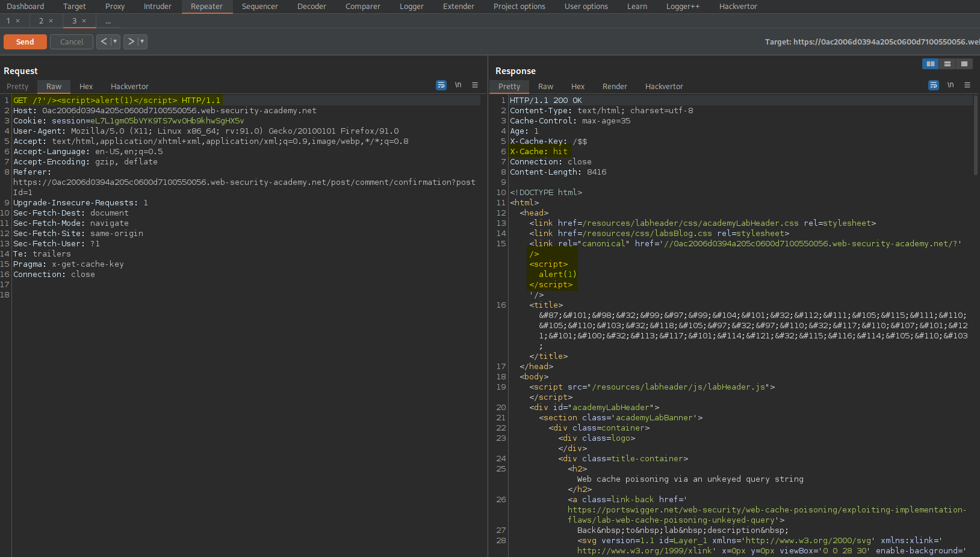Open the Dashboard tab
This screenshot has height=557, width=980.
25,7
